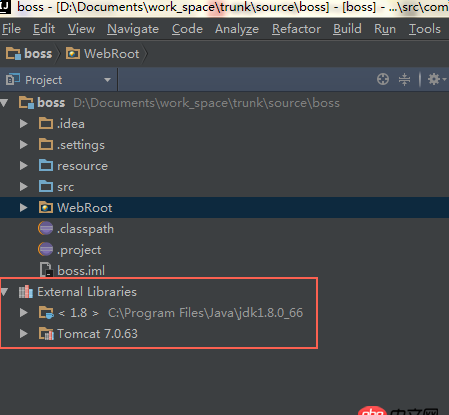
Task: Expand the resource folder
Action: click(24, 166)
